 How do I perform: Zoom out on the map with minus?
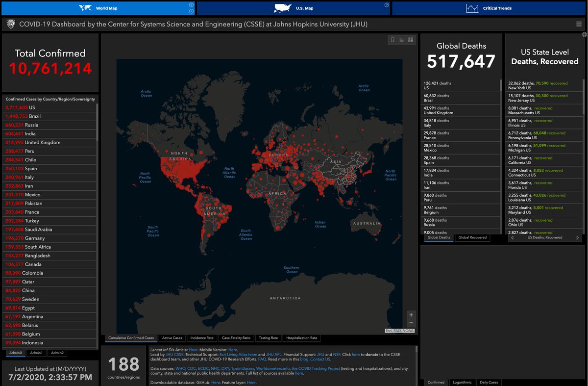pyautogui.click(x=411, y=323)
